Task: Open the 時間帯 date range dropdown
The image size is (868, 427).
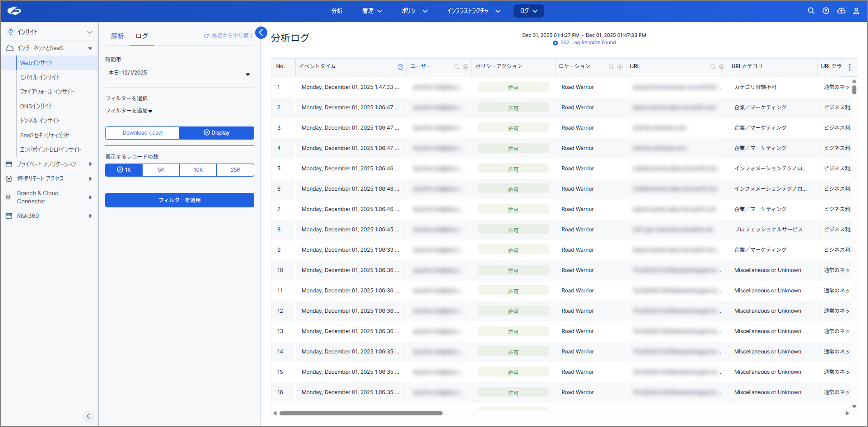Action: click(179, 73)
